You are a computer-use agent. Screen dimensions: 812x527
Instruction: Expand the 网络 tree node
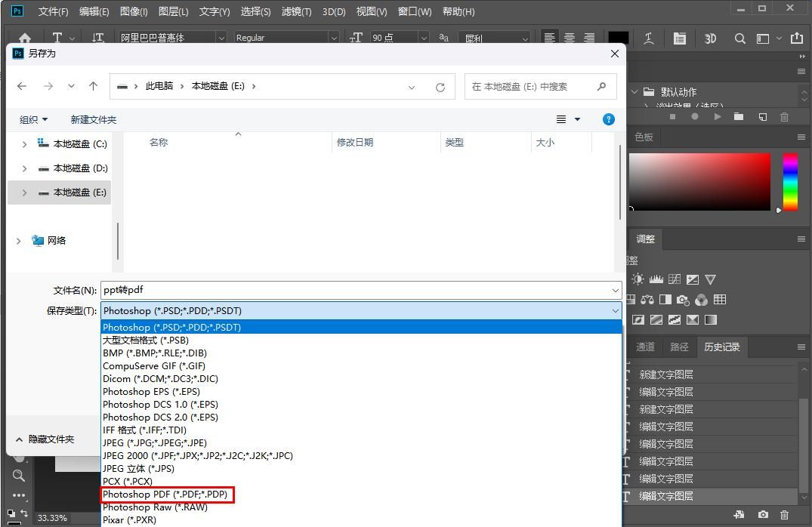tap(19, 241)
